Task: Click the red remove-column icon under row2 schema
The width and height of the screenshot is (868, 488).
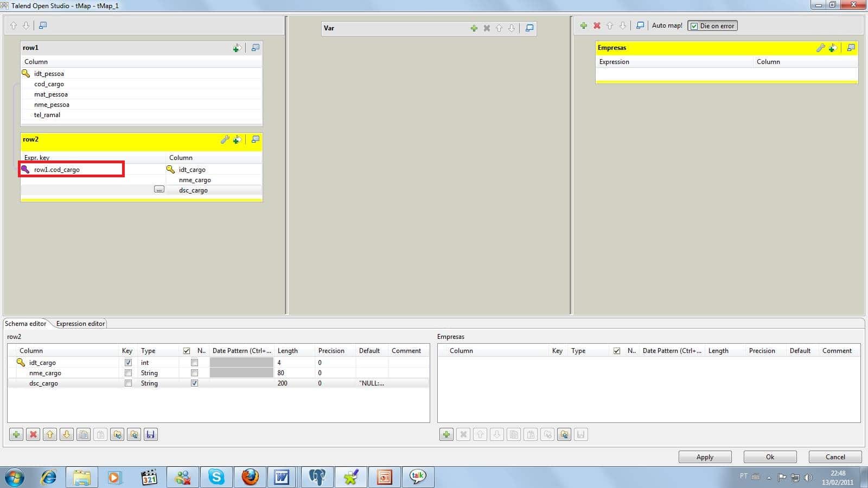Action: tap(33, 434)
